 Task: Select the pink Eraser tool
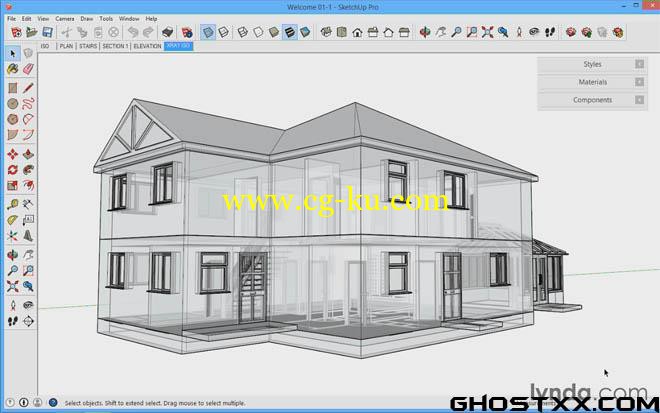(x=28, y=69)
